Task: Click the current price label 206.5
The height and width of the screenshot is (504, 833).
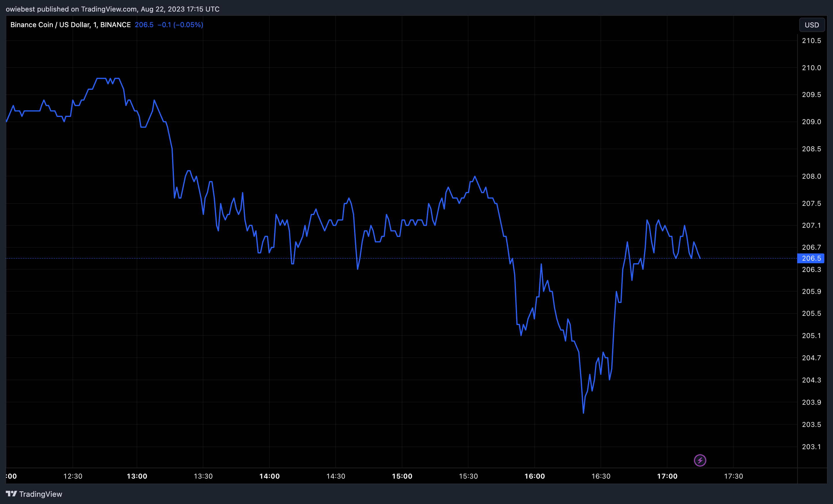Action: (811, 258)
